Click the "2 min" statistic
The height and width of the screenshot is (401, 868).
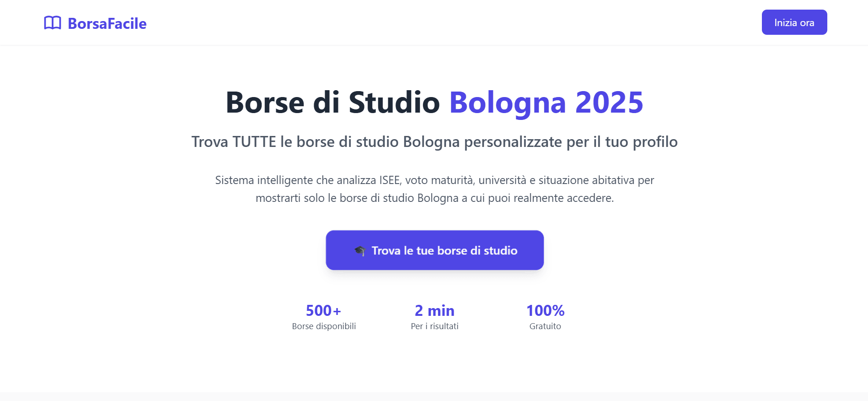(434, 310)
